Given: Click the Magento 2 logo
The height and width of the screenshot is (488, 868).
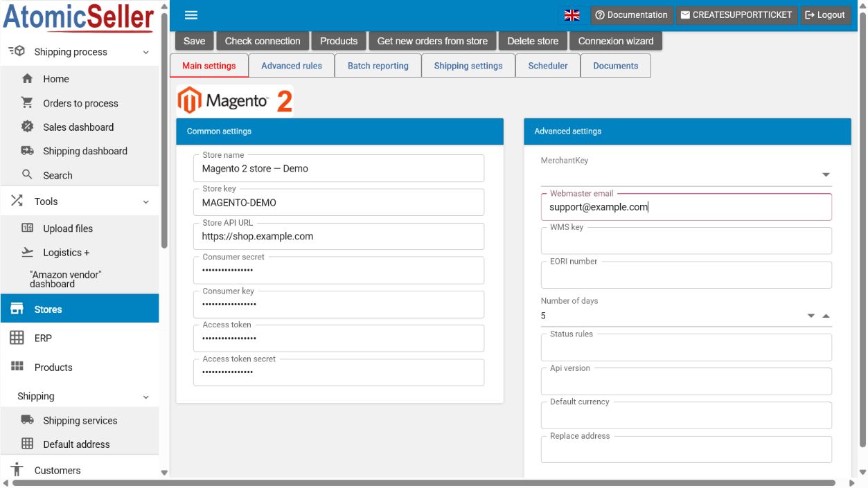Looking at the screenshot, I should (235, 101).
